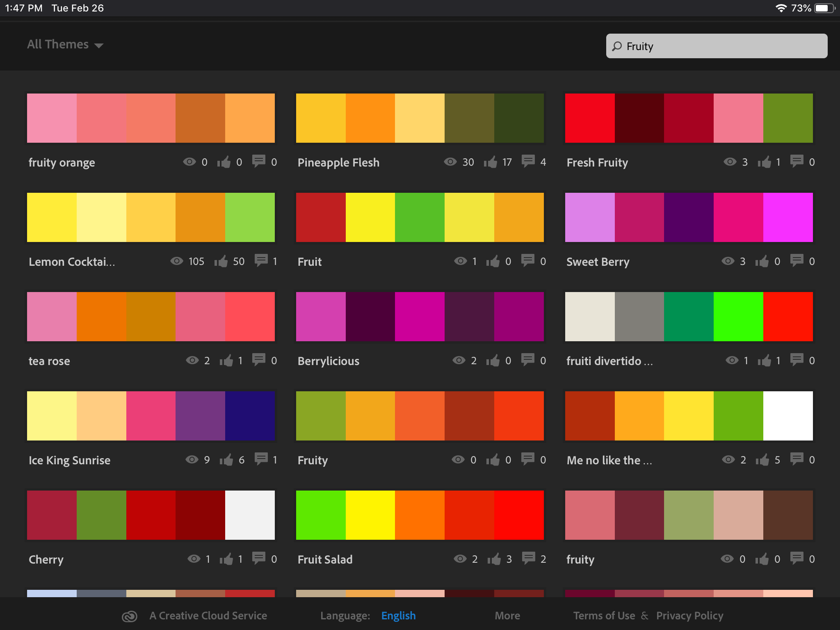Click the Creative Cloud logo icon
This screenshot has height=630, width=840.
pyautogui.click(x=130, y=616)
